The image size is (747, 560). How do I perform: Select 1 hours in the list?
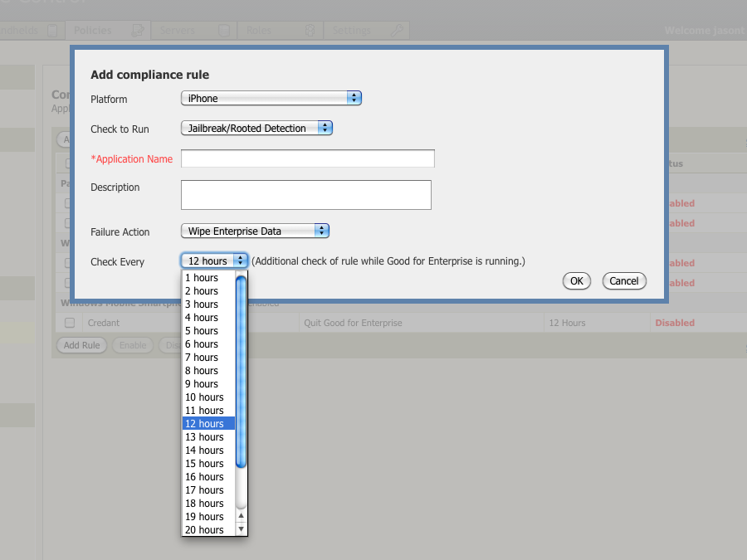click(208, 278)
